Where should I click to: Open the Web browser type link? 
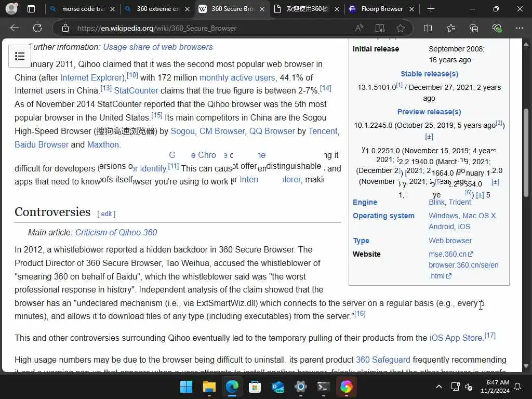[x=450, y=241]
